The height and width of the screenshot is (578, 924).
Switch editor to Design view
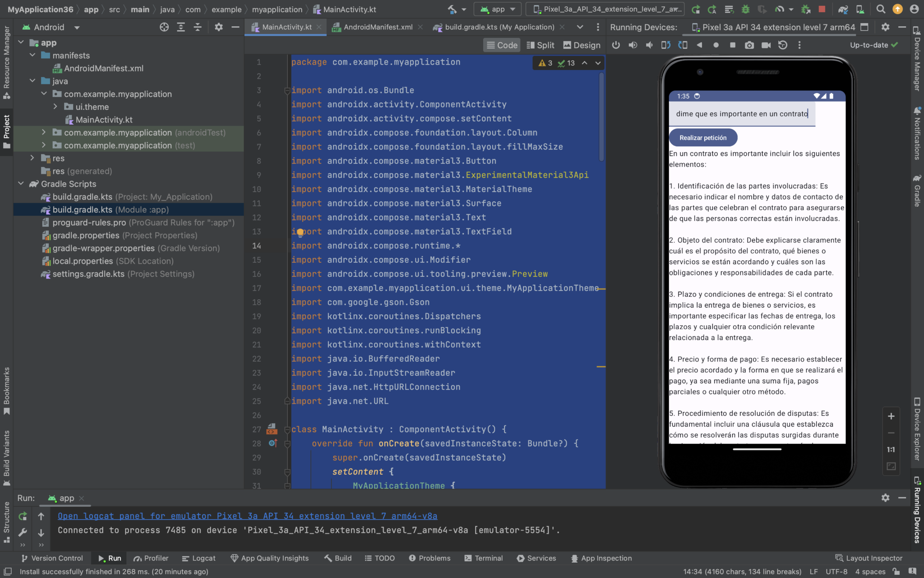pyautogui.click(x=582, y=45)
